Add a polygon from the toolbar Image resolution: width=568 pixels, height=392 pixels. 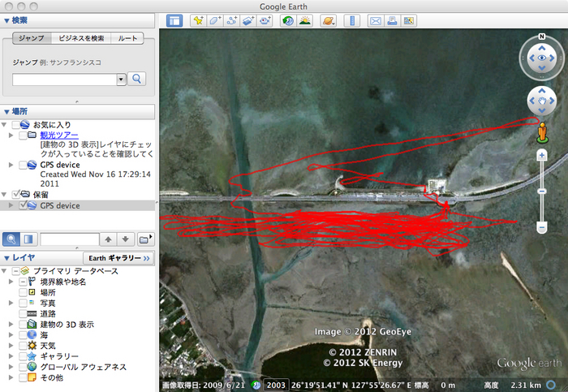(215, 20)
